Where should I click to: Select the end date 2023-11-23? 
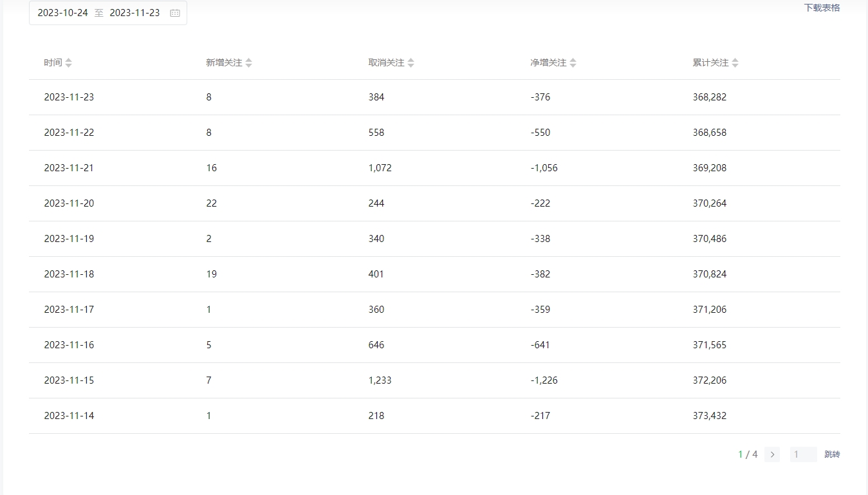coord(134,13)
